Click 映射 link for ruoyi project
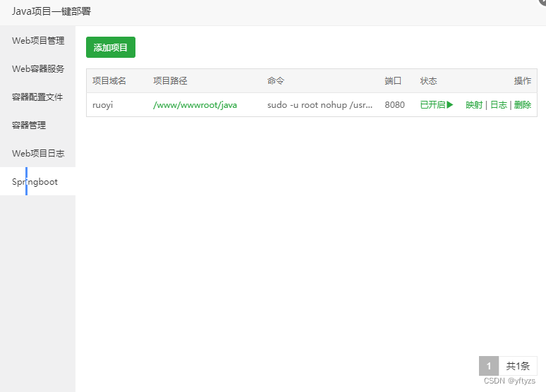546x392 pixels. (x=474, y=105)
